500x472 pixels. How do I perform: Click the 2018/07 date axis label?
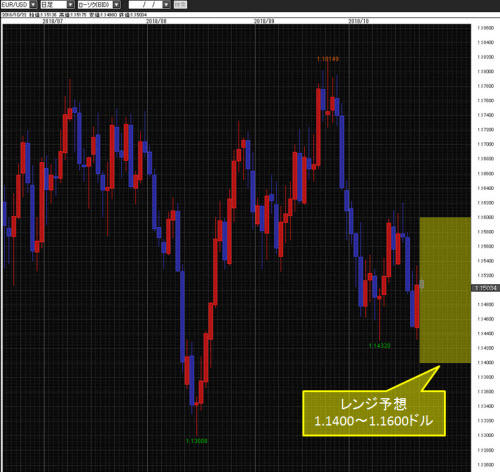point(53,21)
